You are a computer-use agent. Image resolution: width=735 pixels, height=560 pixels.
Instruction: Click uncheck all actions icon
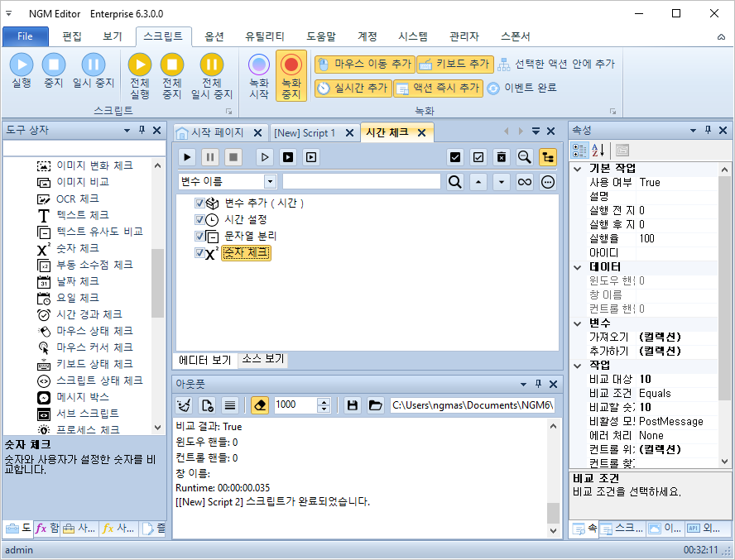(x=478, y=157)
